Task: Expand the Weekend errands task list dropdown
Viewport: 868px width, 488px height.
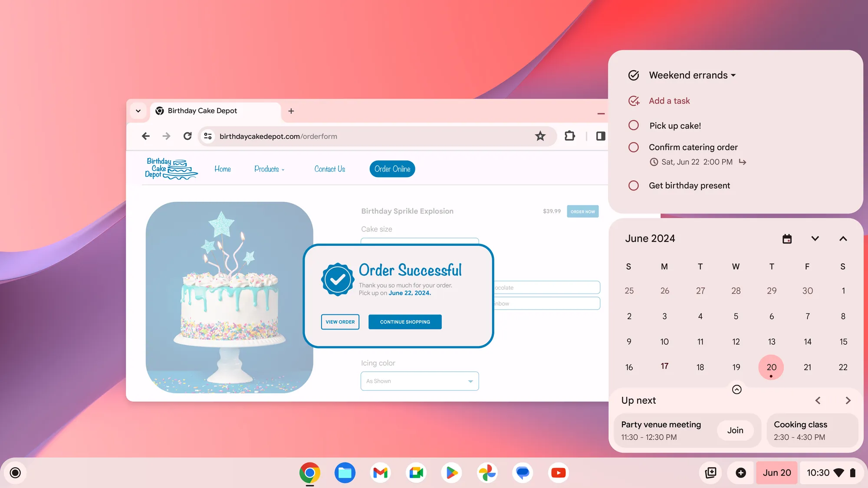Action: [733, 75]
